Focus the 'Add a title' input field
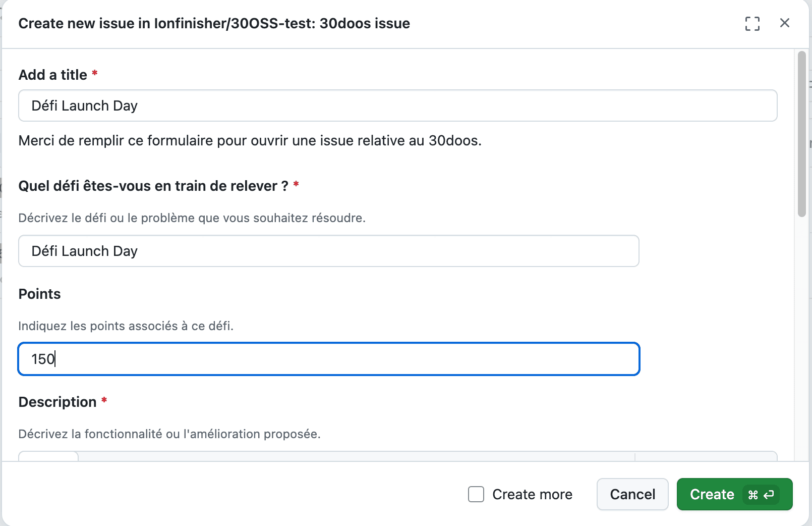 (x=397, y=106)
